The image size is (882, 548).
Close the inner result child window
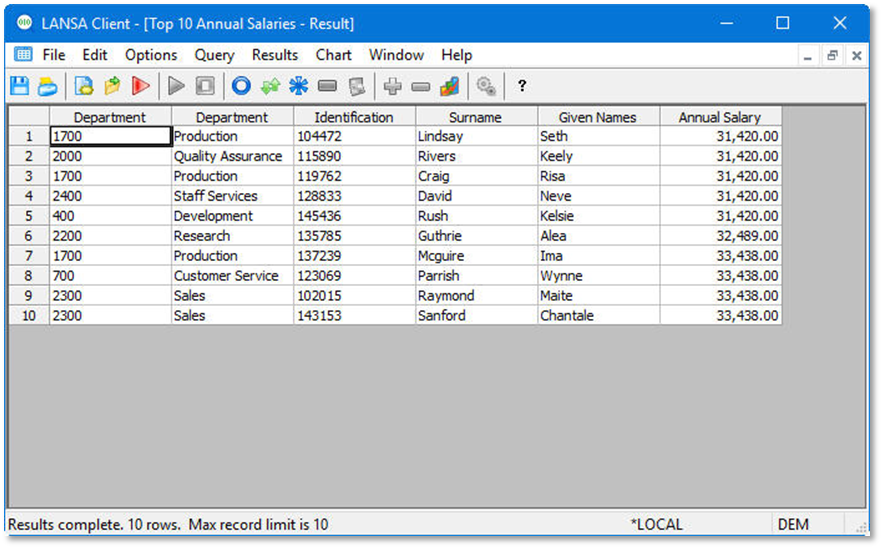[x=856, y=55]
